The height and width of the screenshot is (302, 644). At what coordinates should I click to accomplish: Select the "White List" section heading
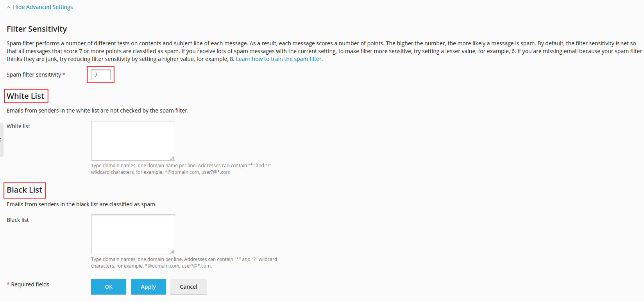[x=25, y=96]
